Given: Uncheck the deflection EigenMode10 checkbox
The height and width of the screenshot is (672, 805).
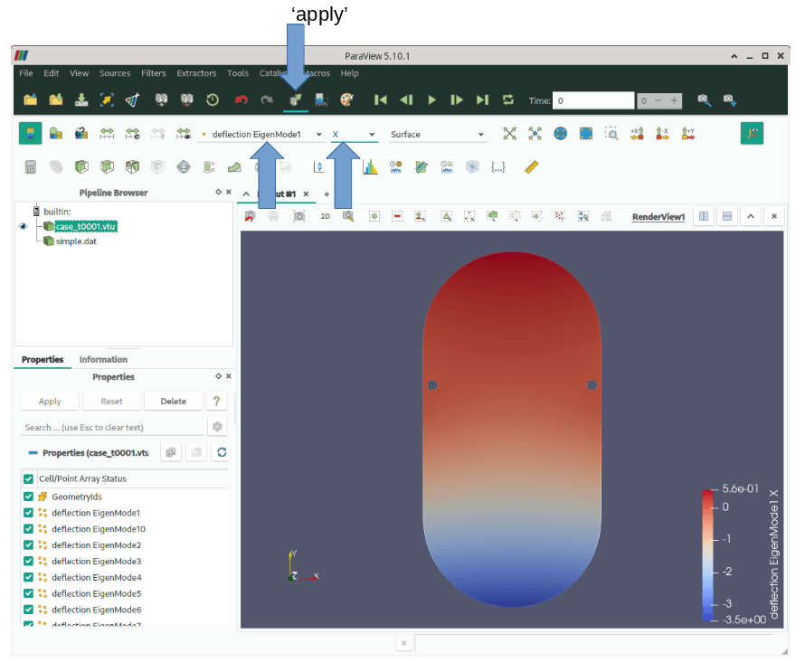Looking at the screenshot, I should pyautogui.click(x=29, y=529).
